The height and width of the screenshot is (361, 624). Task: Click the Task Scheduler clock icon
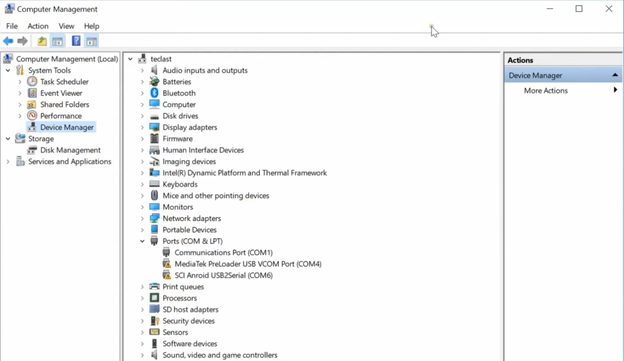pyautogui.click(x=32, y=82)
